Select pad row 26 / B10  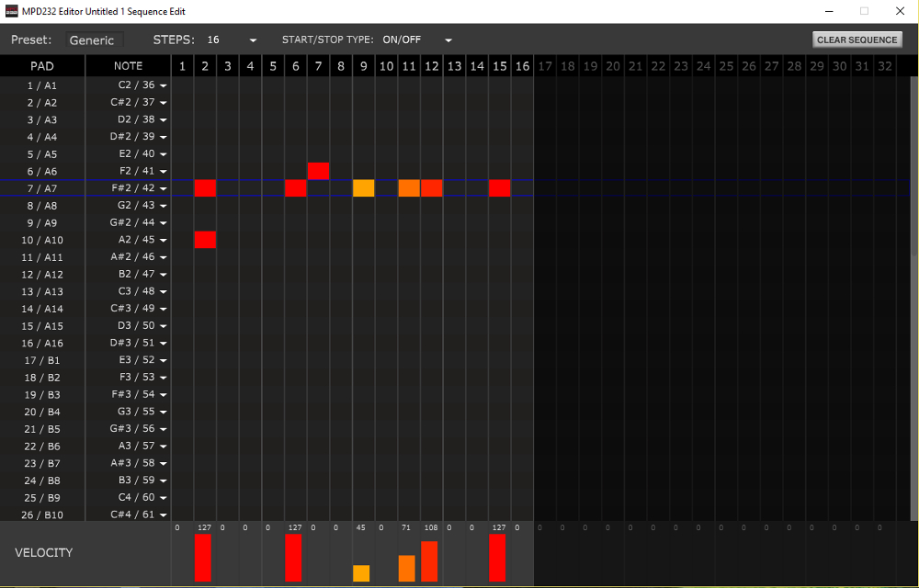42,514
